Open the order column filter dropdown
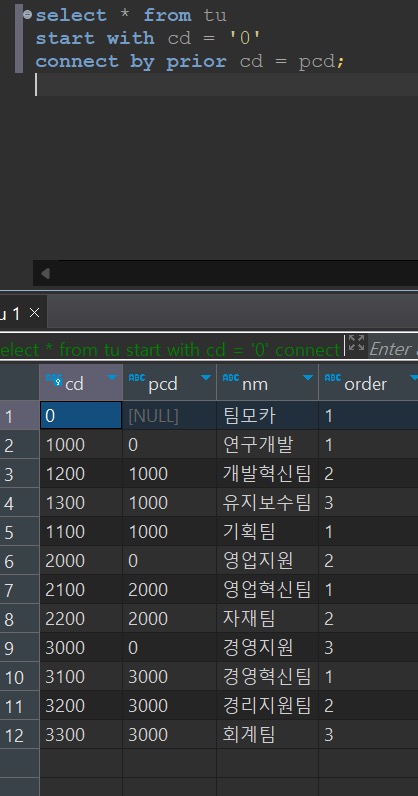The image size is (418, 796). [x=413, y=377]
